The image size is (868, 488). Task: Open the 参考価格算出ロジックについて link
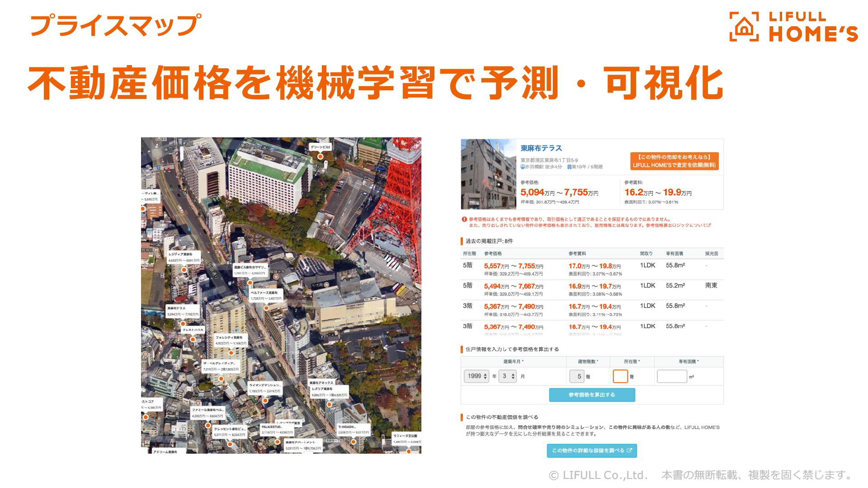point(678,225)
